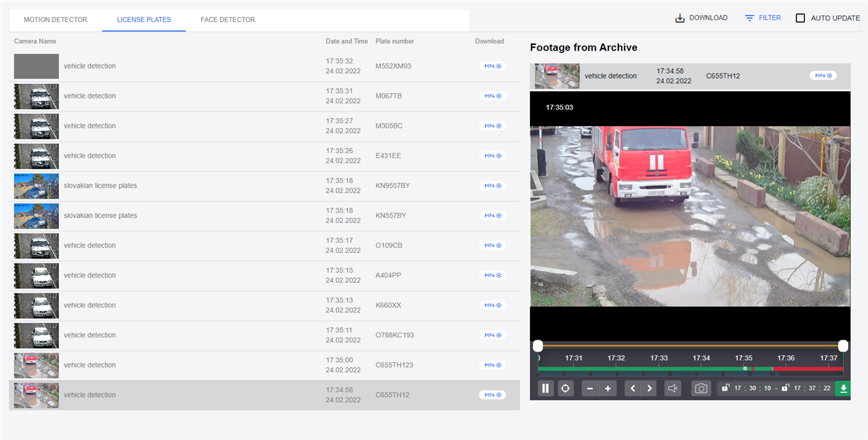Step to previous frame with left chevron
Screen dimensions: 868x440
click(633, 389)
